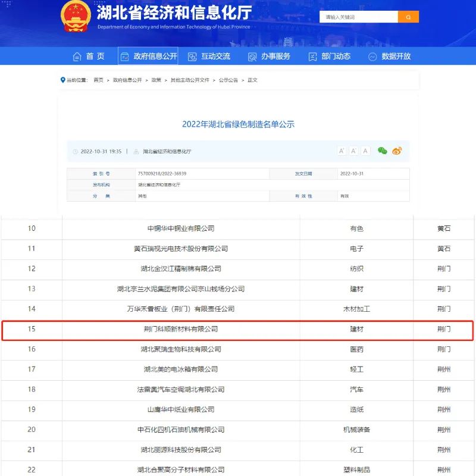Click the 塑料制品 industry cell
Viewport: 476px width, 476px height.
(x=356, y=468)
